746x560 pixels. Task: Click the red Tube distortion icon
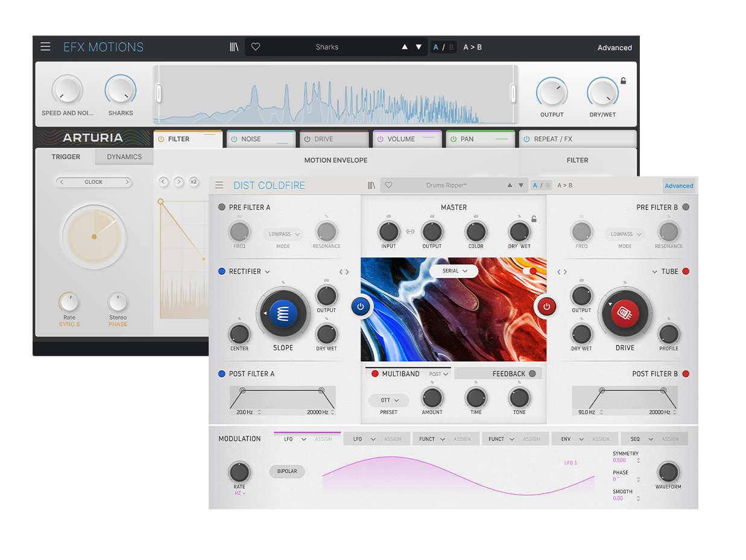click(x=625, y=313)
